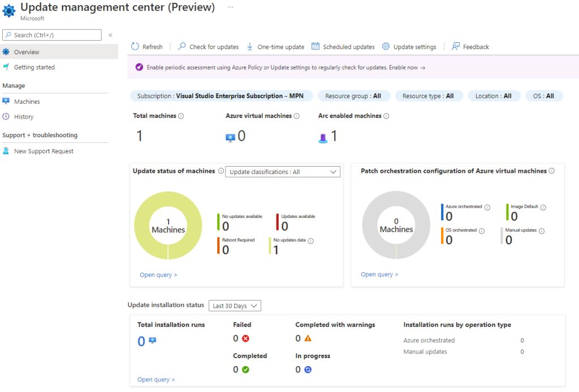The width and height of the screenshot is (579, 392).
Task: Open Scheduled updates from the toolbar
Action: [343, 46]
